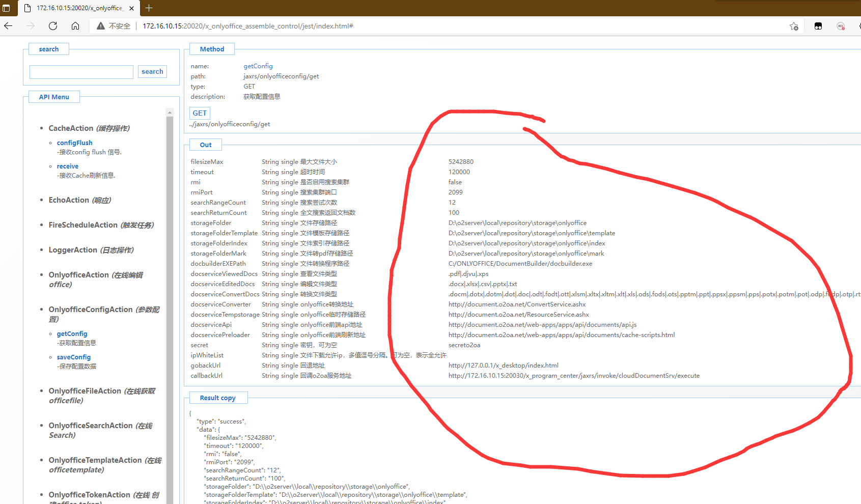This screenshot has height=504, width=861.
Task: Expand the LoggerAction menu group
Action: [x=73, y=250]
